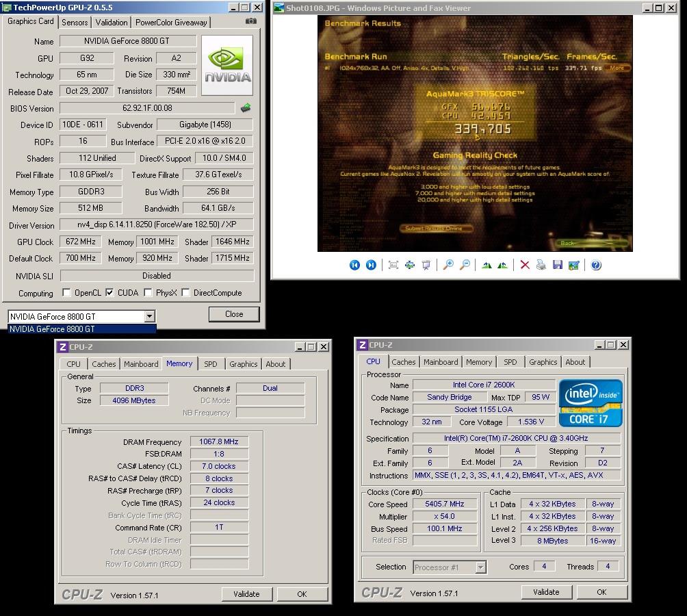Click the Specification i7-2600K CPU text

pyautogui.click(x=516, y=438)
